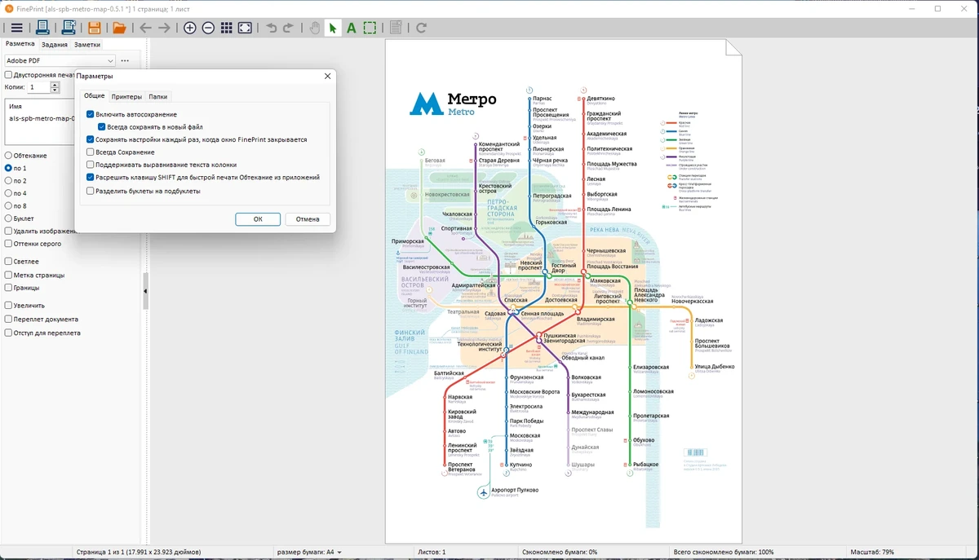Image resolution: width=979 pixels, height=560 pixels.
Task: Click the ellipsis button beside Adobe PDF
Action: [x=125, y=60]
